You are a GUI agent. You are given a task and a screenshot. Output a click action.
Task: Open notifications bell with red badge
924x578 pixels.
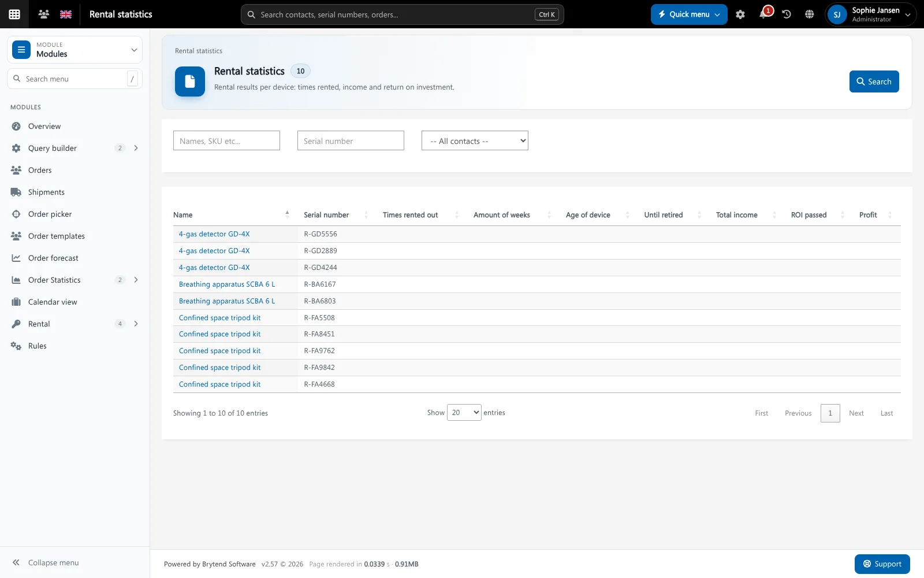pyautogui.click(x=764, y=14)
